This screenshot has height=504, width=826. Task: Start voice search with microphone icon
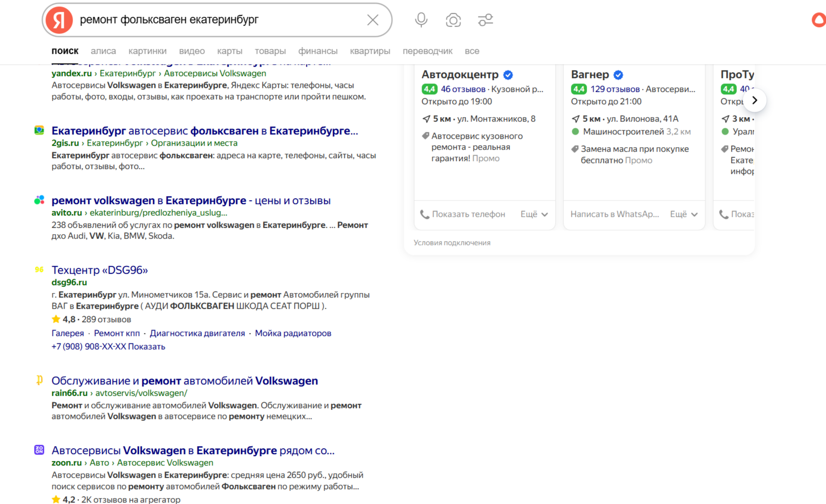(x=421, y=20)
